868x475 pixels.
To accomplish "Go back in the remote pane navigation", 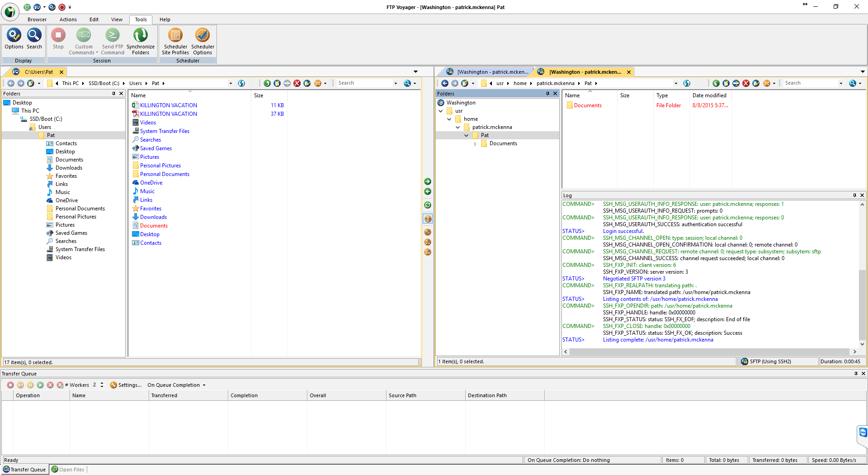I will pos(445,83).
